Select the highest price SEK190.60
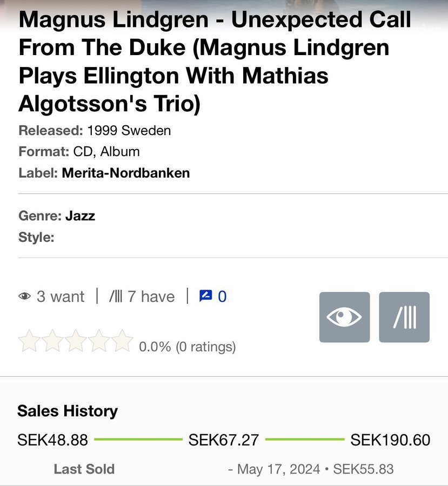 click(390, 440)
